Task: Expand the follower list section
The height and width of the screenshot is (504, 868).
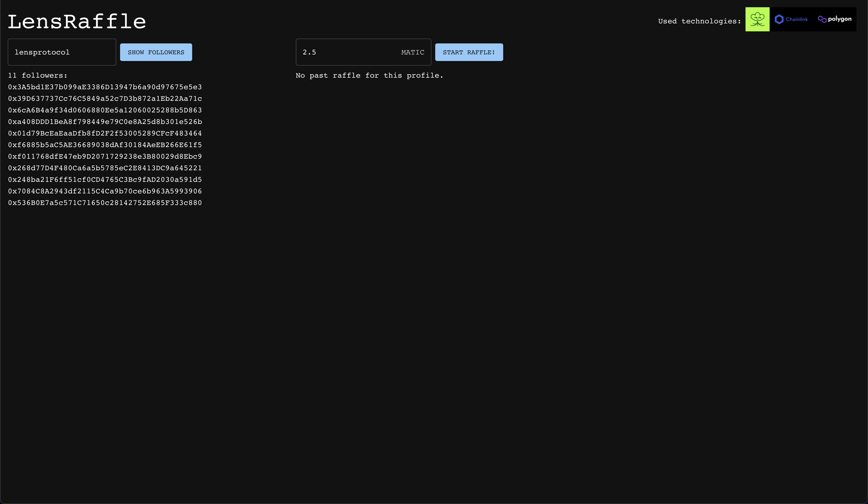Action: [x=156, y=52]
